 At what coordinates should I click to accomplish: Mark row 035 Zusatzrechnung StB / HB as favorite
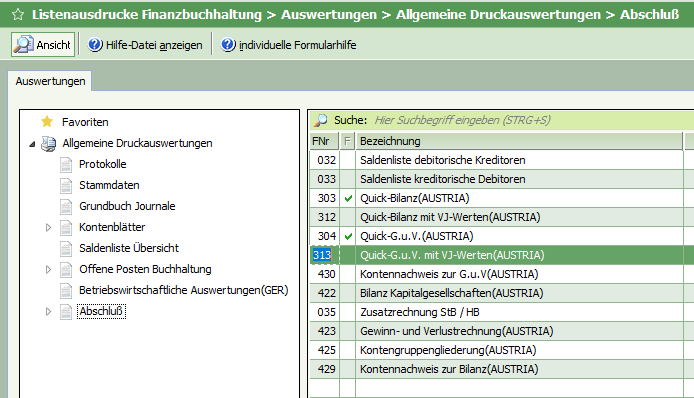point(348,313)
